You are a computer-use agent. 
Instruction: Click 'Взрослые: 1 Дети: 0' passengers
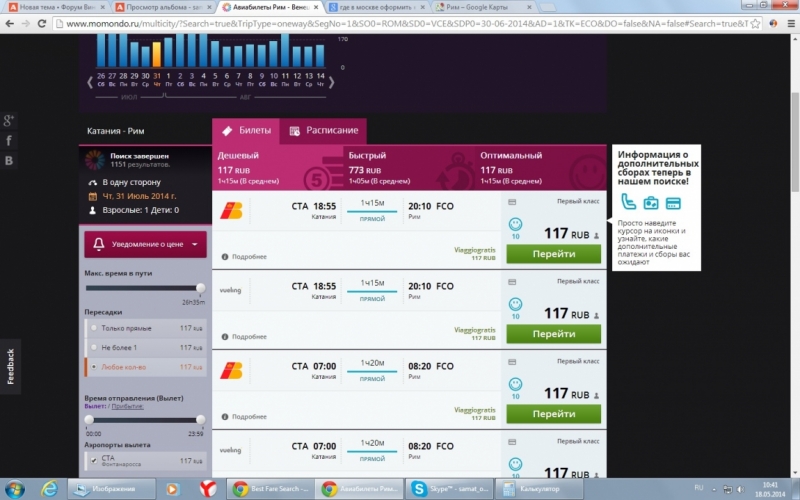140,210
